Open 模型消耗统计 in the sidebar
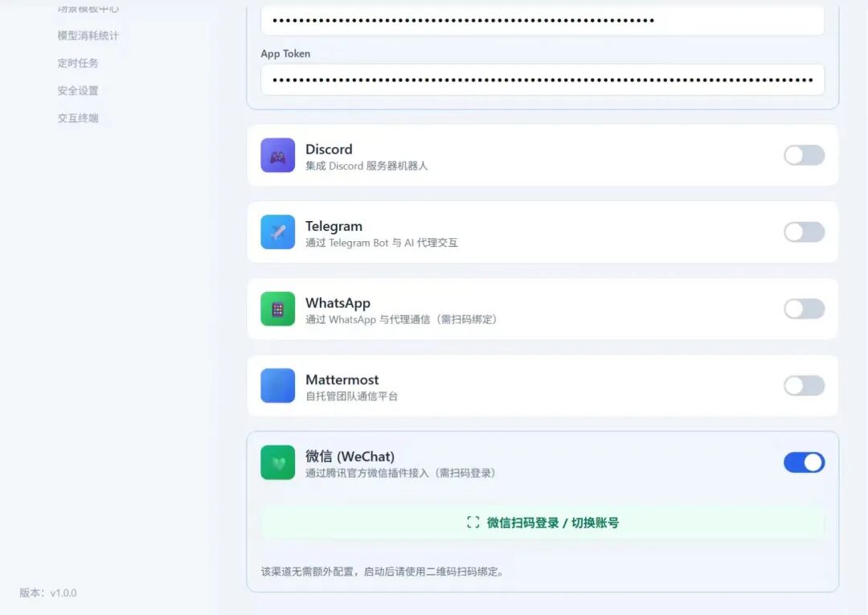 88,35
